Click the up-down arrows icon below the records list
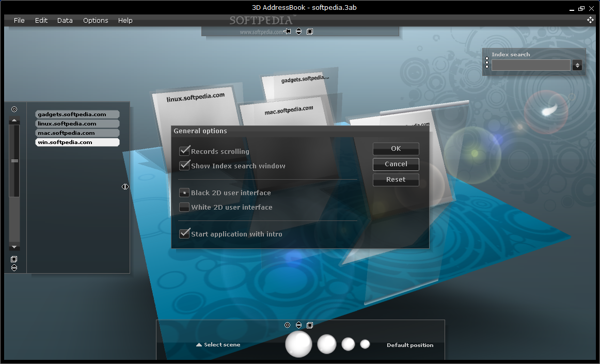 [x=14, y=267]
